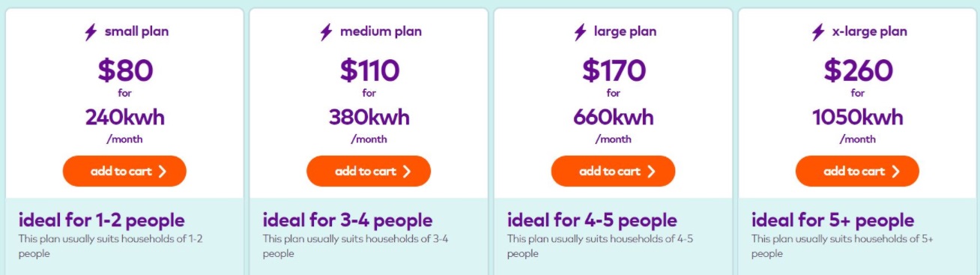
Task: Click the $170 large plan price
Action: (614, 70)
